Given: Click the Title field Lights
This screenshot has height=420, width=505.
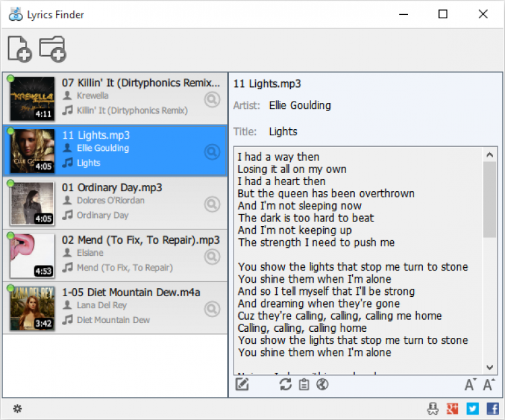Looking at the screenshot, I should [283, 131].
